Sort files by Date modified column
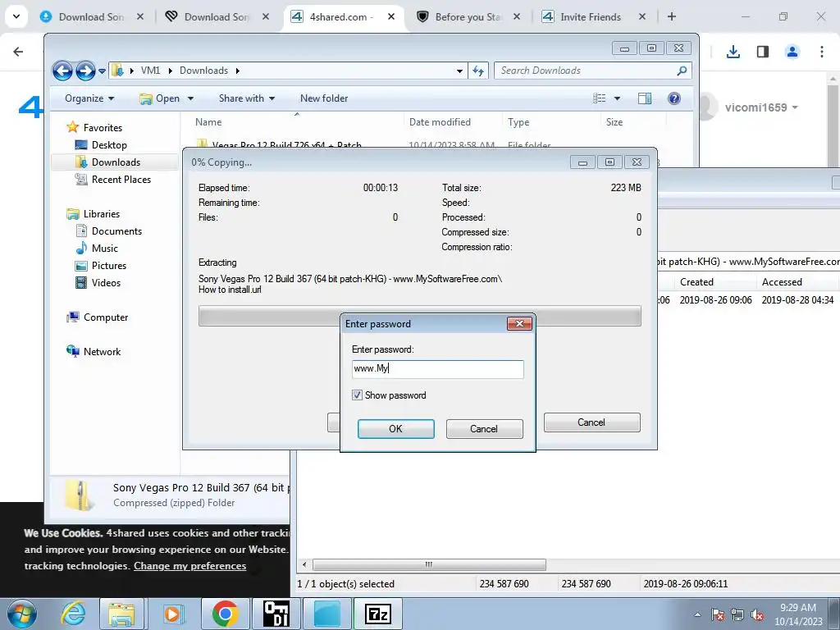Screen dimensions: 840x630 440,122
